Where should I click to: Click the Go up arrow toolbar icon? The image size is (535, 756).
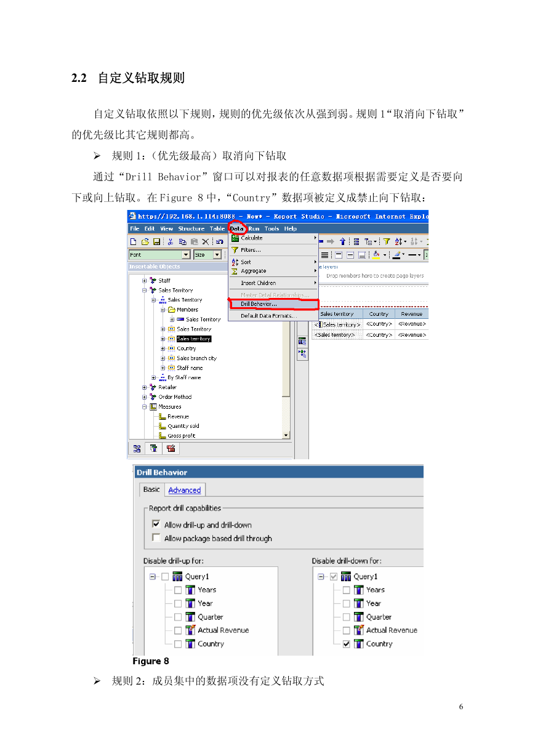[343, 241]
